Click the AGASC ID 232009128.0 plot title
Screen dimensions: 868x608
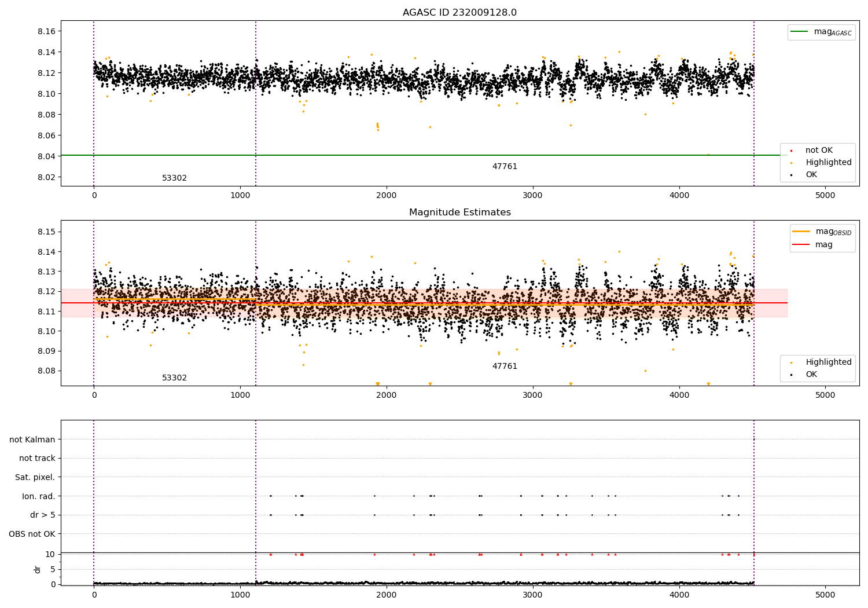(459, 13)
